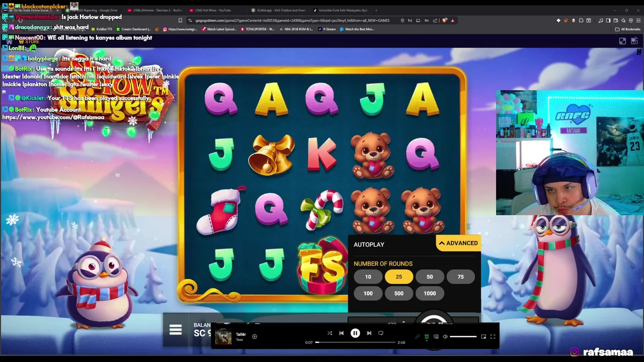644x362 pixels.
Task: Click the Brave Rewards triangle icon
Action: click(x=453, y=21)
